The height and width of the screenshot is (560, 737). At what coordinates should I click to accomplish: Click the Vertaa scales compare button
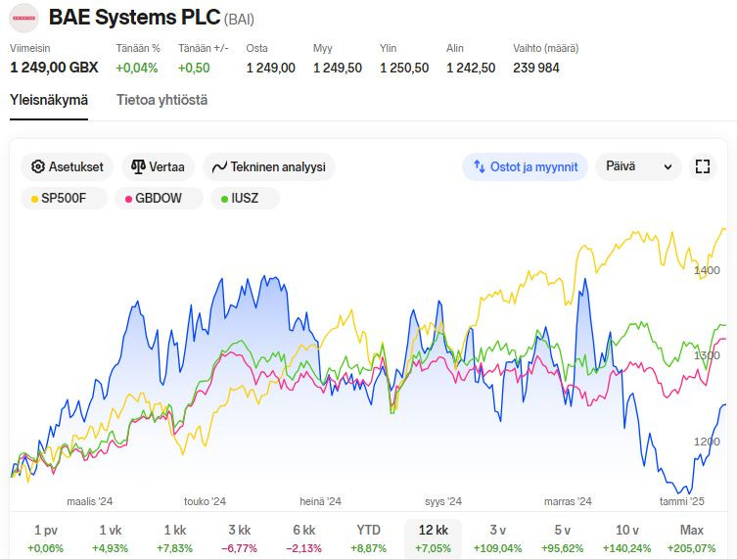[x=158, y=166]
